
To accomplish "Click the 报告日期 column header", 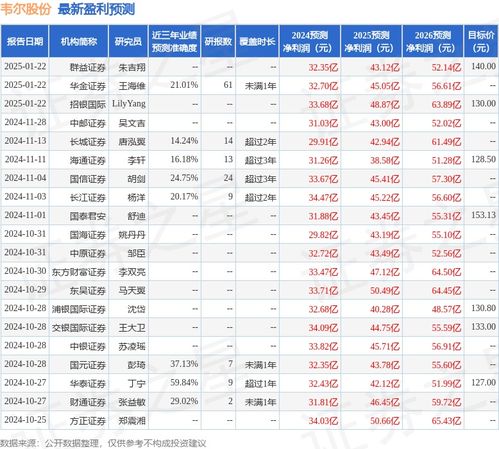I will coord(25,41).
